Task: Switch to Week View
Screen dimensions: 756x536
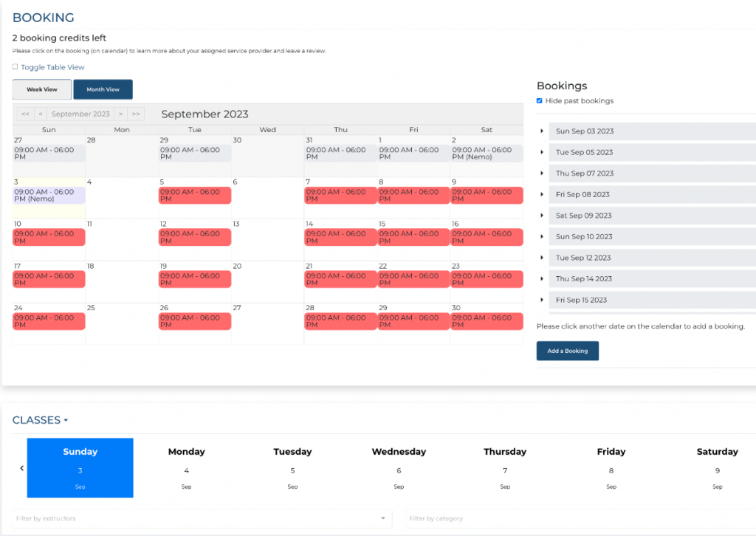Action: pyautogui.click(x=41, y=89)
